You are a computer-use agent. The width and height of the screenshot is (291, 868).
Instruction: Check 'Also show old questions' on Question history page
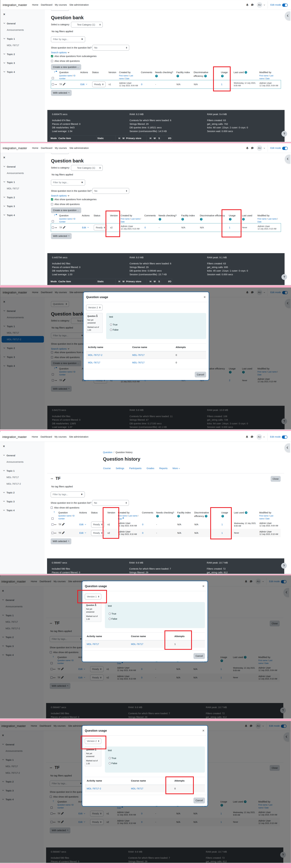(x=52, y=507)
